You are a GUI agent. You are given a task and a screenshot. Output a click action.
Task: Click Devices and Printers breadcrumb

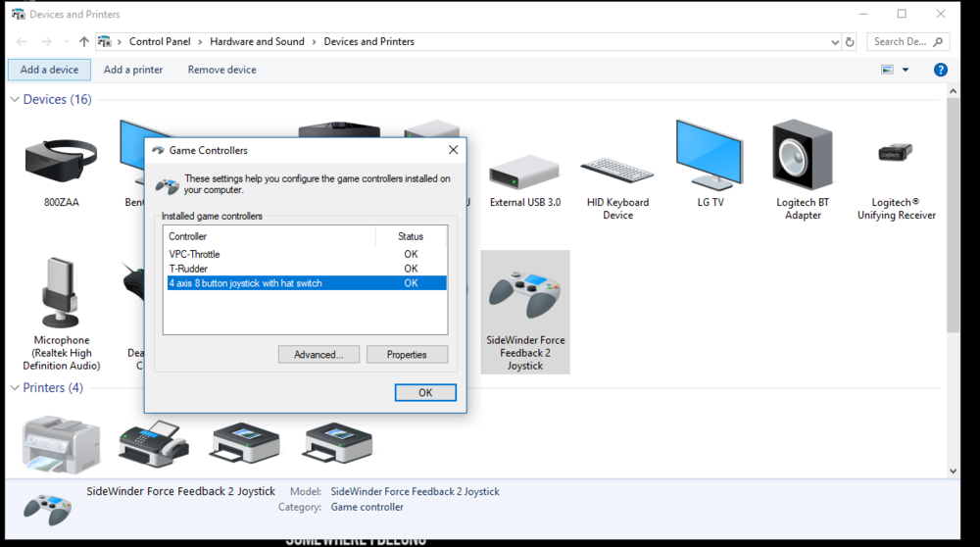tap(368, 42)
